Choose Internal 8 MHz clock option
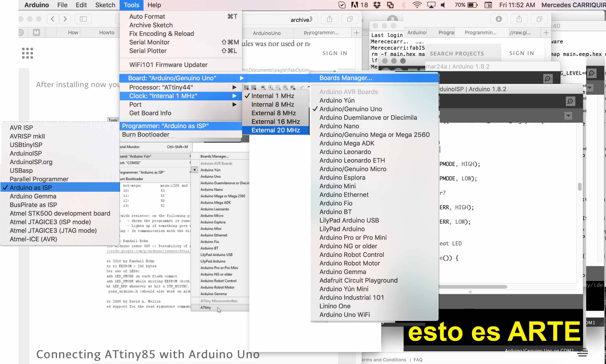The image size is (606, 364). click(x=276, y=104)
